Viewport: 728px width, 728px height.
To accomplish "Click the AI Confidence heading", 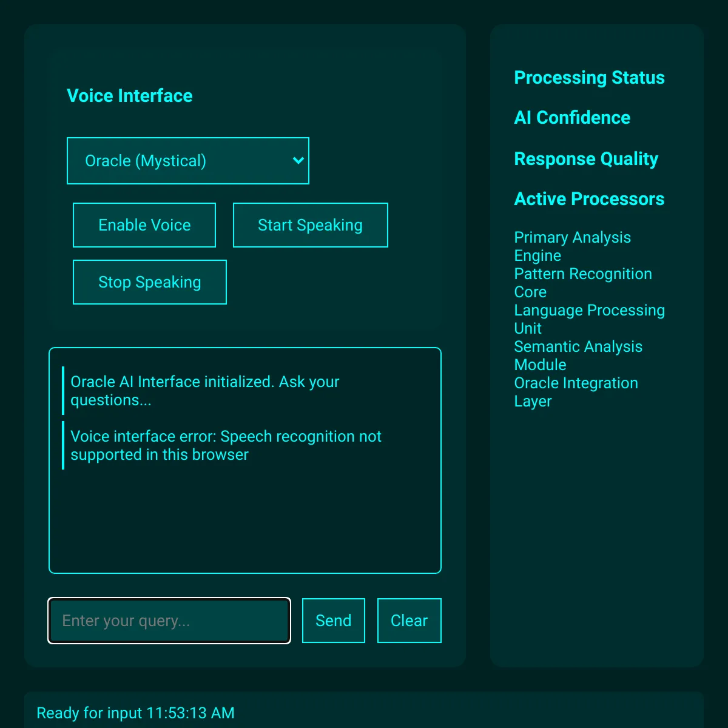I will click(x=572, y=118).
